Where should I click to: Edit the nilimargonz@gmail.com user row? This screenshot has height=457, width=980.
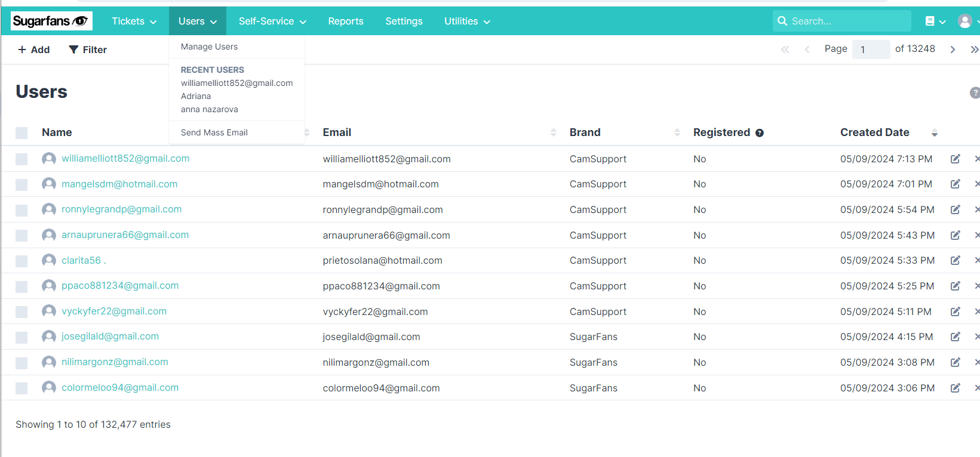pyautogui.click(x=956, y=362)
